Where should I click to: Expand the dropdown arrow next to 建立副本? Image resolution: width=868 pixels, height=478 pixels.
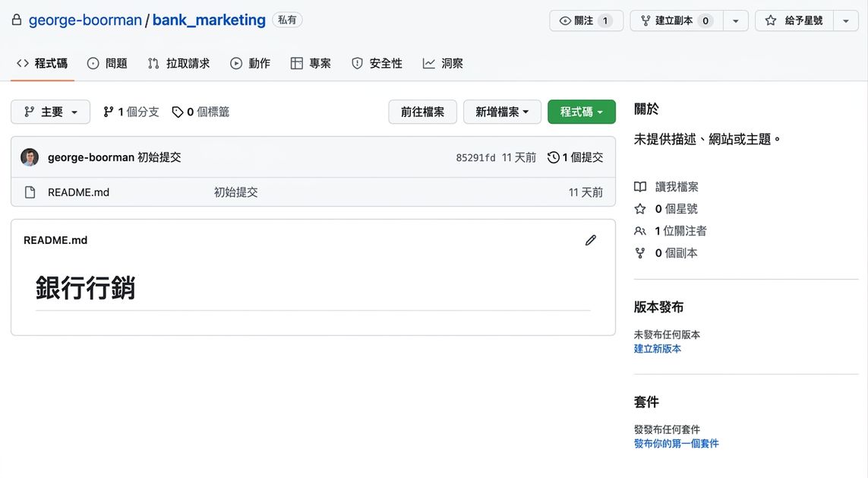tap(736, 21)
